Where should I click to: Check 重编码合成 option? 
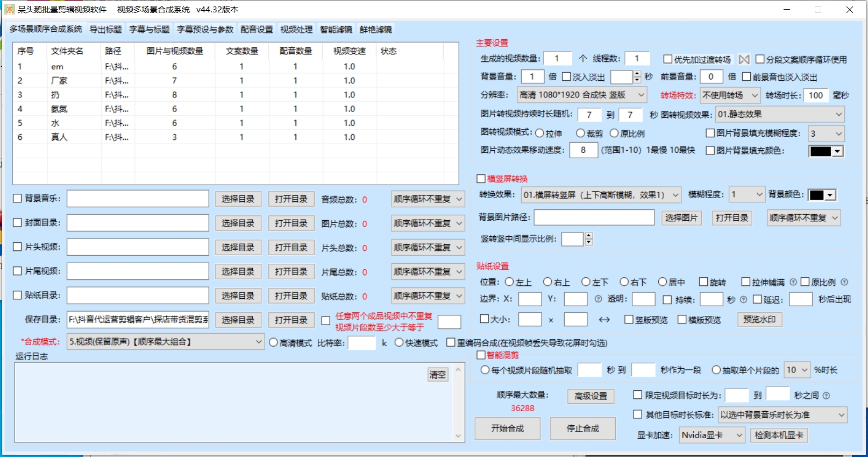coord(451,342)
